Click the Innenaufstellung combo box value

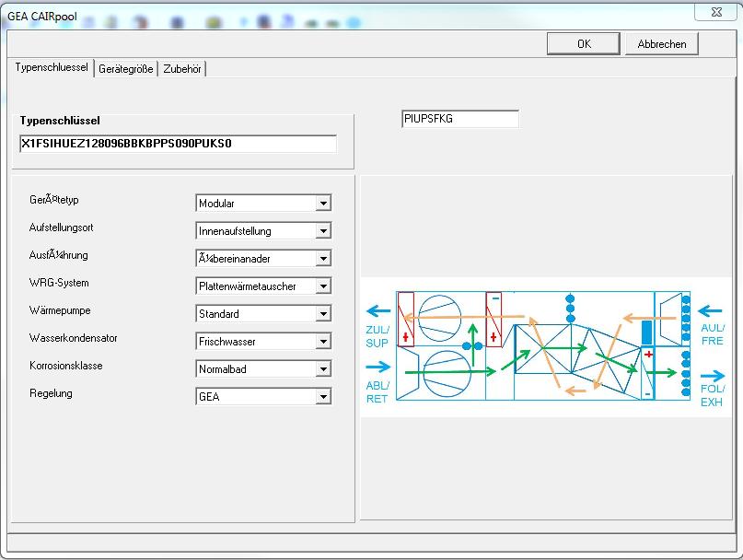pos(256,231)
